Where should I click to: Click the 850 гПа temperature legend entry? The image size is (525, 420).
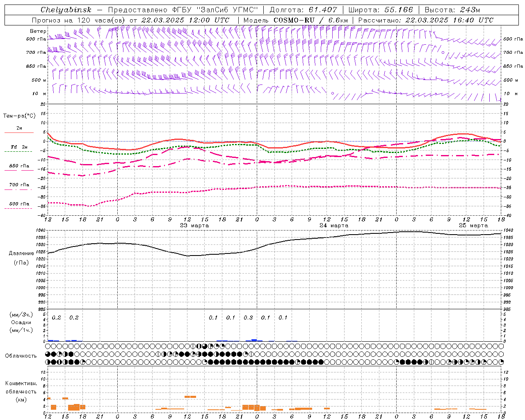click(x=19, y=166)
